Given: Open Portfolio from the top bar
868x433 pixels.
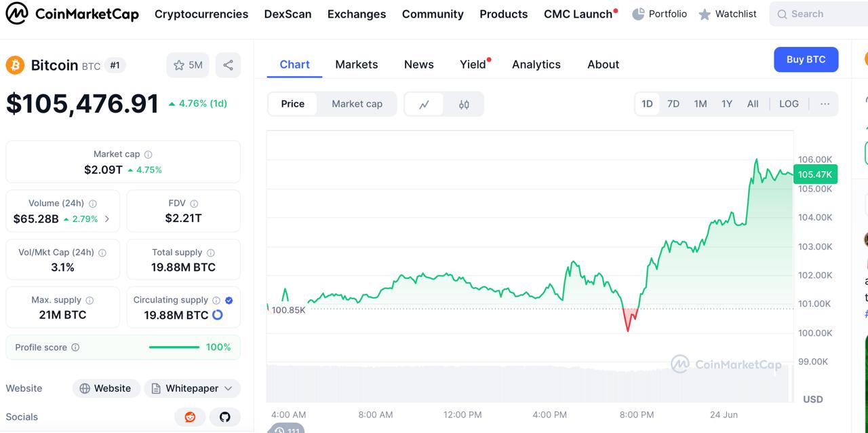Looking at the screenshot, I should pos(660,14).
